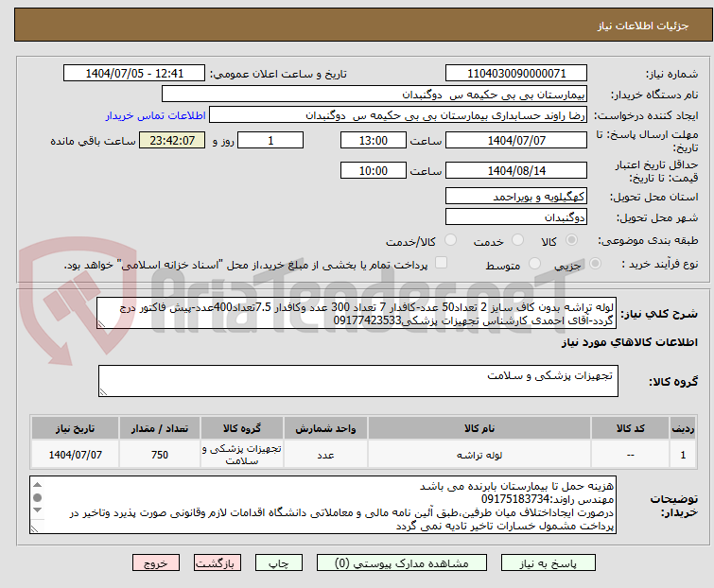Click the لوله تراشه item name cell
Image resolution: width=714 pixels, height=588 pixels.
click(x=479, y=455)
